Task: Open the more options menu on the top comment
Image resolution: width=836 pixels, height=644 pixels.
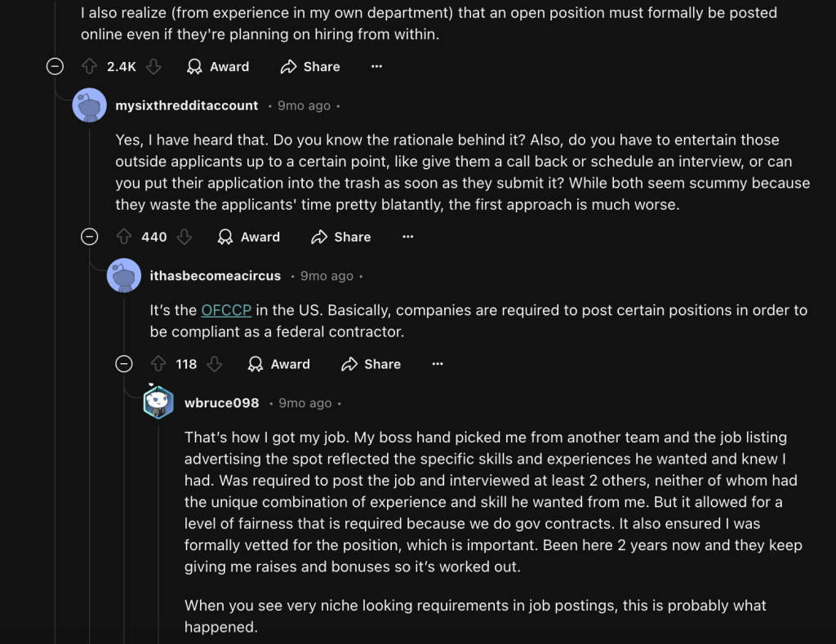Action: click(x=376, y=67)
